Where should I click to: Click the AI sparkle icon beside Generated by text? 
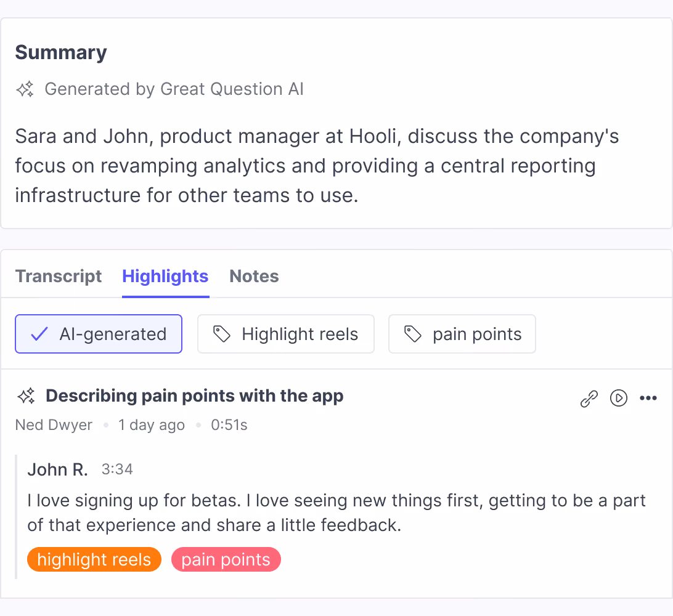(x=25, y=89)
